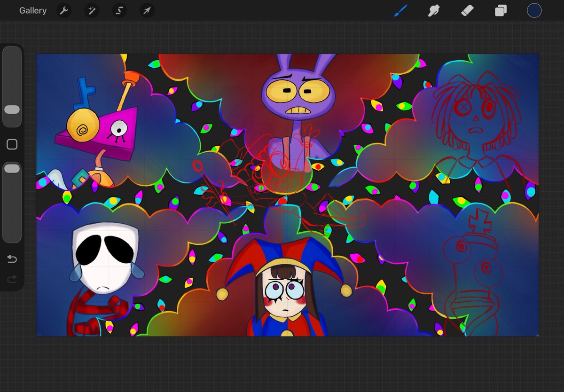The width and height of the screenshot is (564, 392).
Task: Click the brush opacity slider handle
Action: [x=12, y=168]
